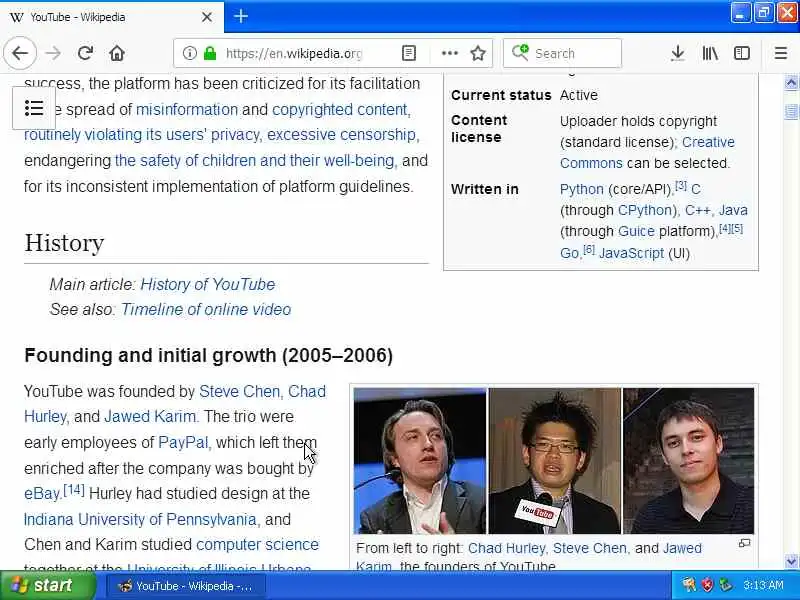Open Chad Hurley link in caption
Viewport: 800px width, 600px height.
(507, 548)
